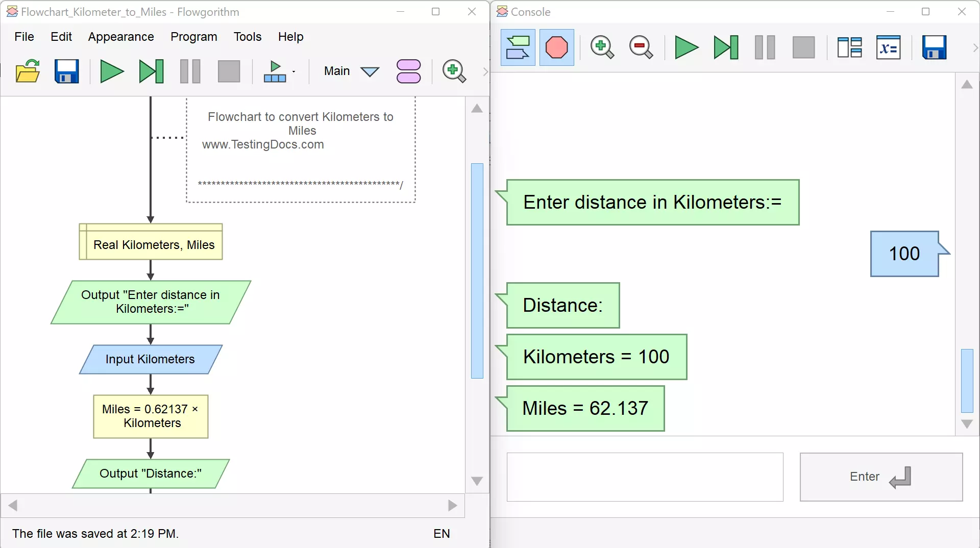Toggle the Console variable watch icon

coord(888,48)
